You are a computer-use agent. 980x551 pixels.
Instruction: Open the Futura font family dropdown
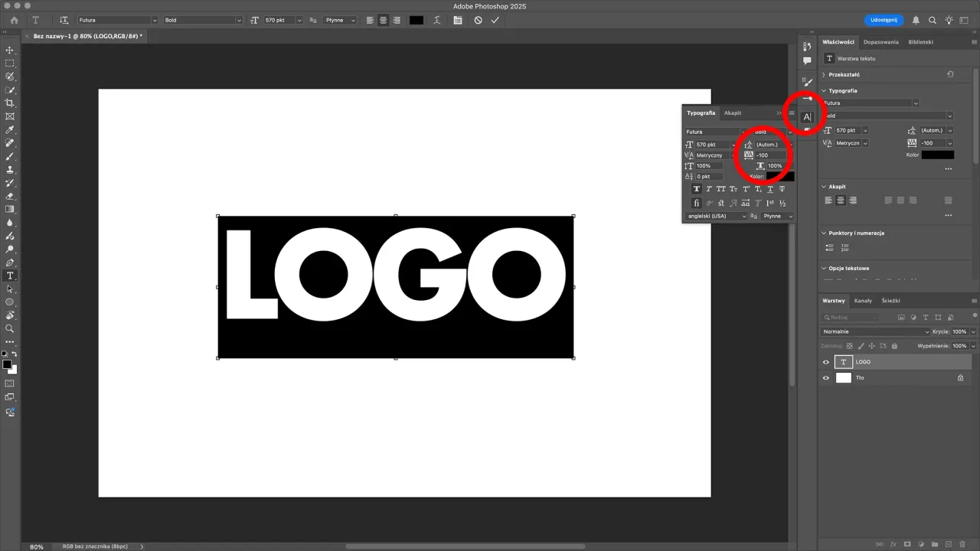[714, 132]
